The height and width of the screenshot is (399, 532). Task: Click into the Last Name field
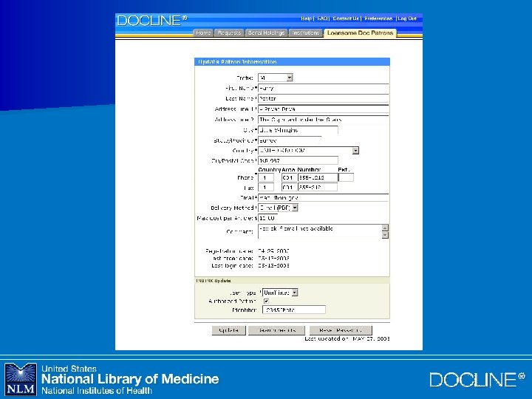pyautogui.click(x=324, y=99)
